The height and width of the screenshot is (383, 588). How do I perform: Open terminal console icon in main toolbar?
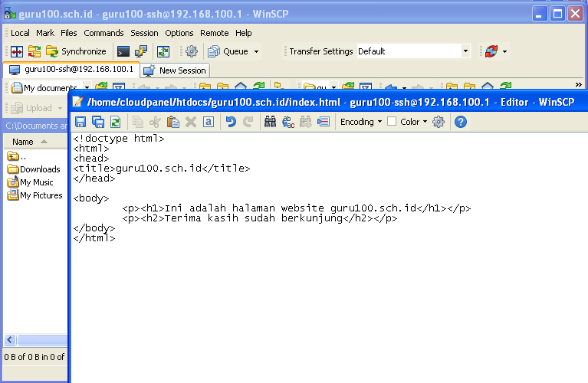(x=123, y=51)
